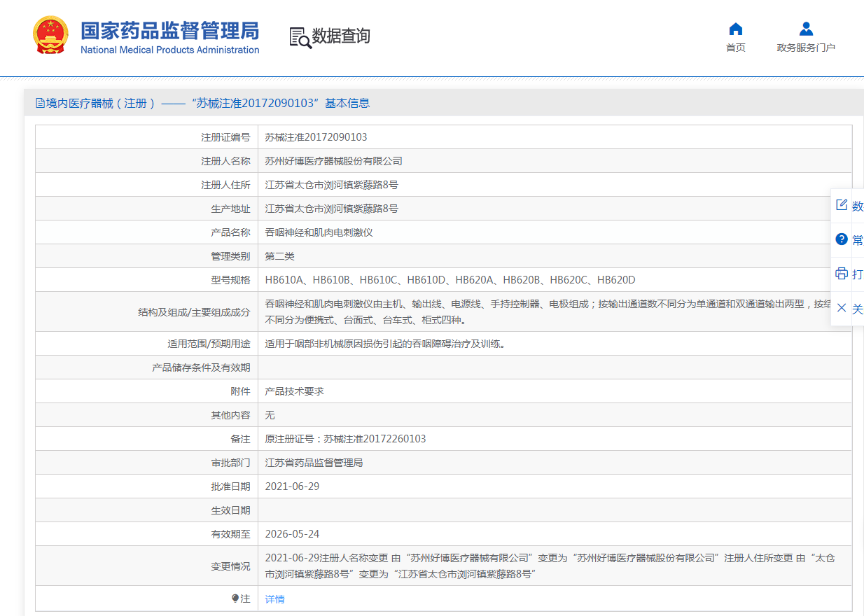Image resolution: width=864 pixels, height=616 pixels.
Task: Select the 其他内容 row label
Action: pyautogui.click(x=230, y=415)
